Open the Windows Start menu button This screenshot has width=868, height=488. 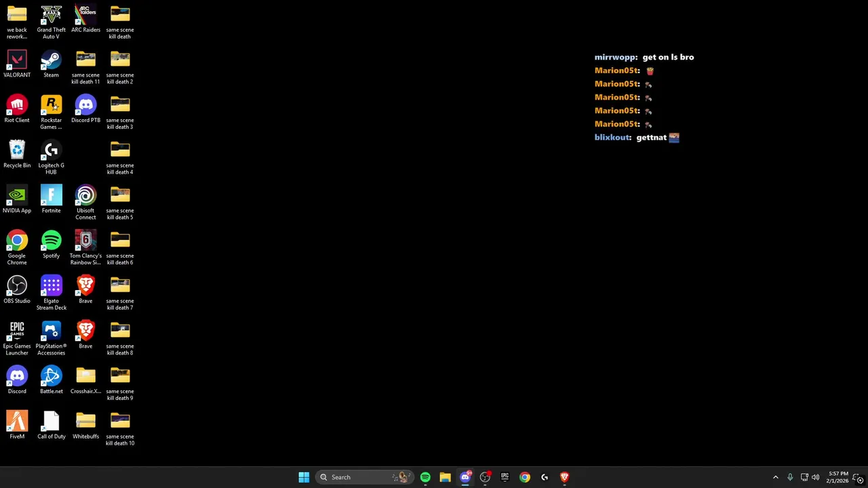[304, 477]
